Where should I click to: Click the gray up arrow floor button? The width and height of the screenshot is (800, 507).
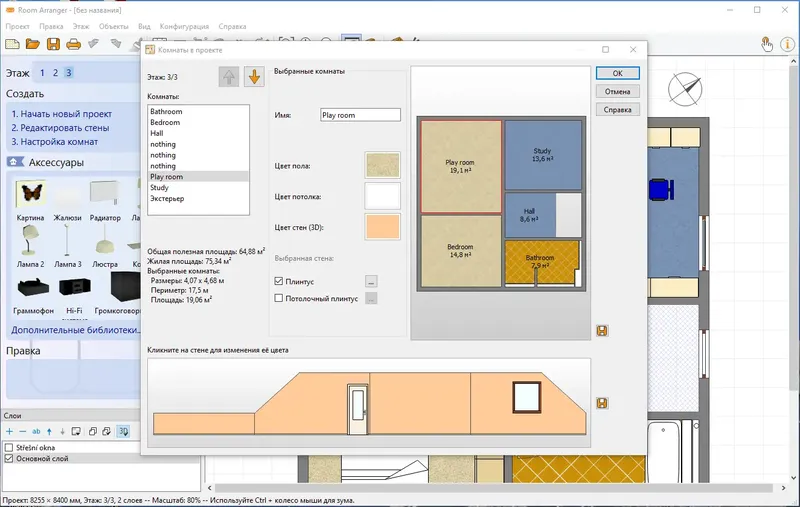[229, 77]
